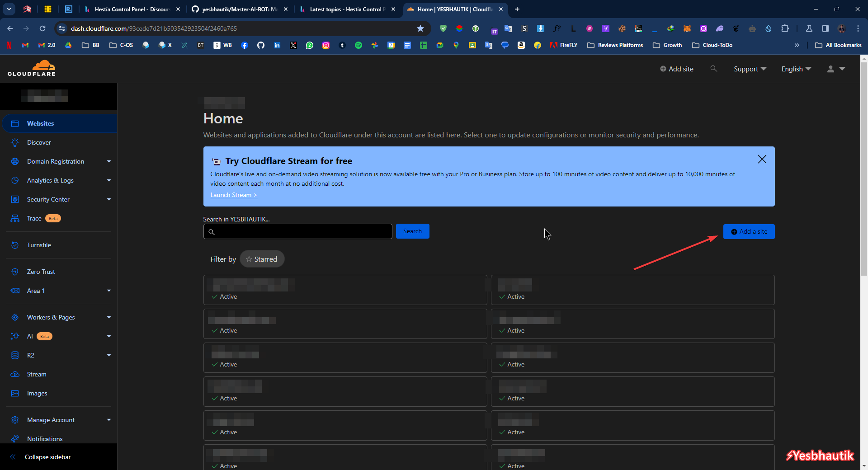The height and width of the screenshot is (470, 868).
Task: Switch to Latest topics Hestia tab
Action: (x=347, y=9)
